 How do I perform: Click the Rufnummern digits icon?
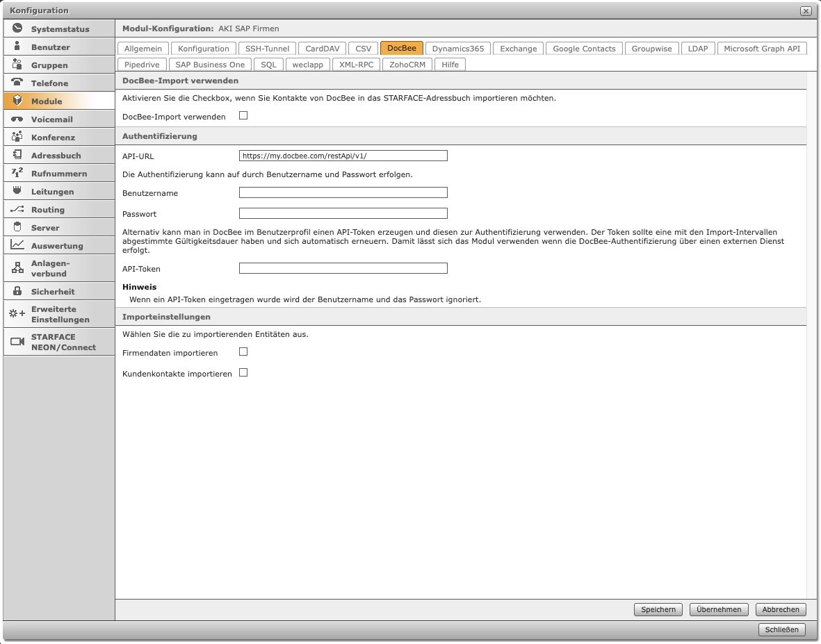18,173
